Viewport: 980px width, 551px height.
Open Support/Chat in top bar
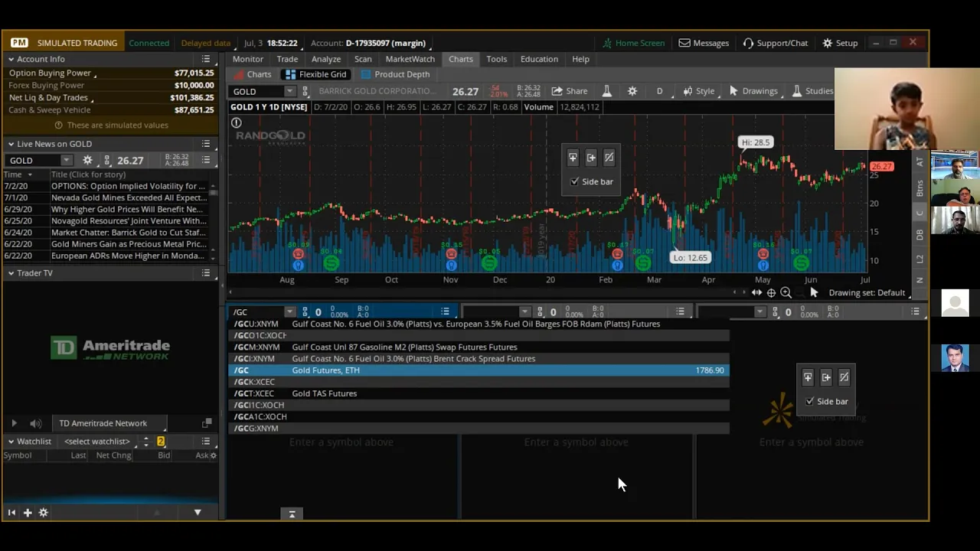click(775, 43)
